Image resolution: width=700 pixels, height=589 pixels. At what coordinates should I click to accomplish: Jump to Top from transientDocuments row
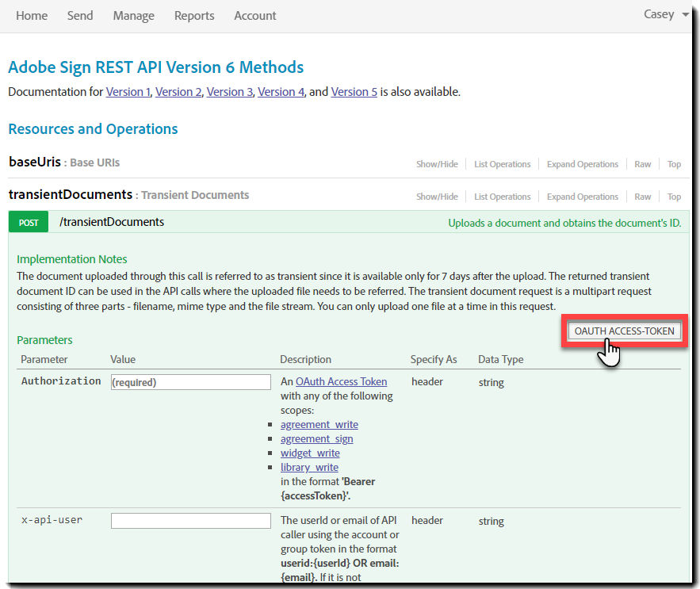[x=674, y=197]
